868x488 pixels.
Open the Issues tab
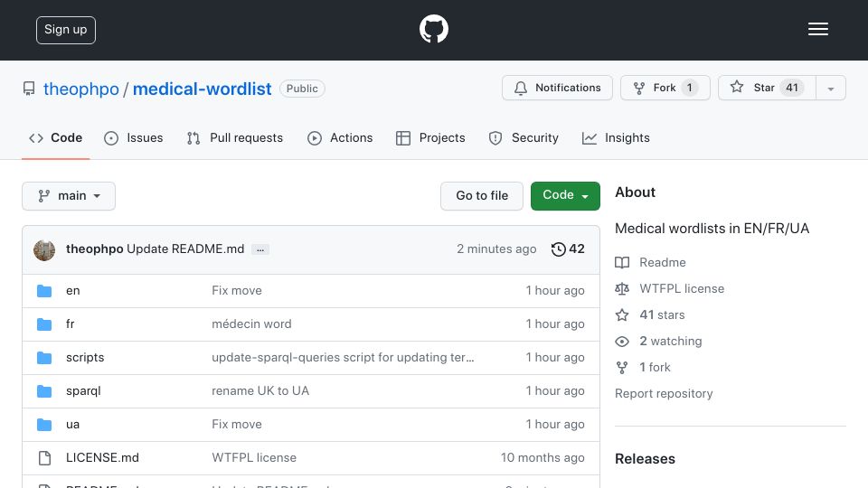point(134,137)
